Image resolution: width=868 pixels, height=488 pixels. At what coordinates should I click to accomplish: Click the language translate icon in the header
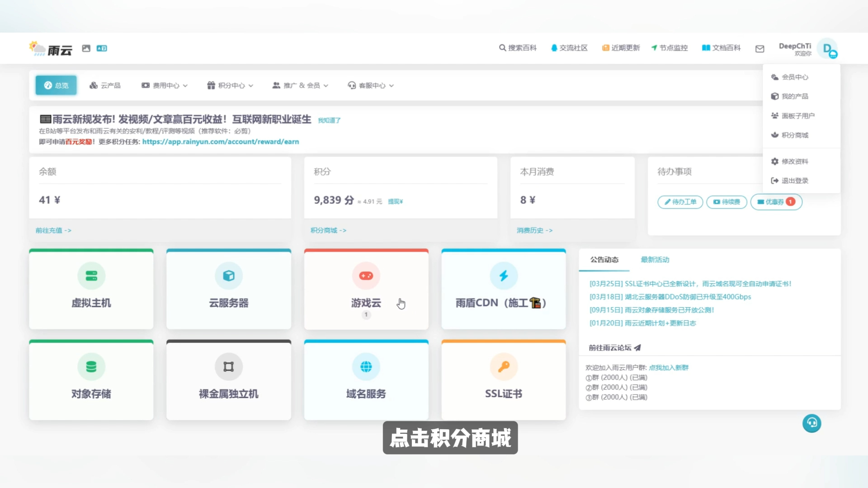pos(102,48)
